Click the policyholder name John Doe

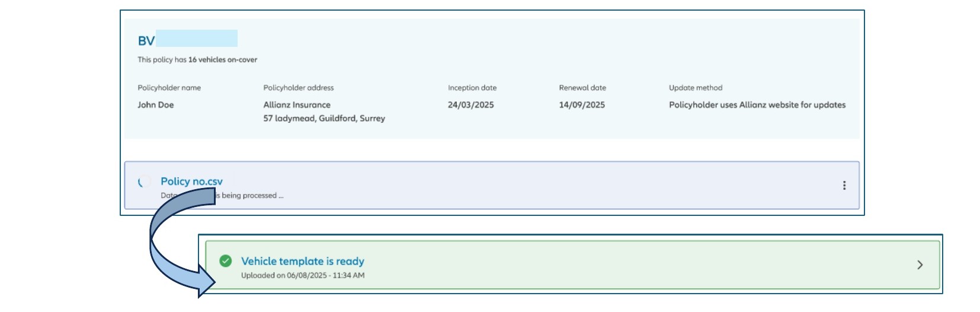(x=156, y=105)
